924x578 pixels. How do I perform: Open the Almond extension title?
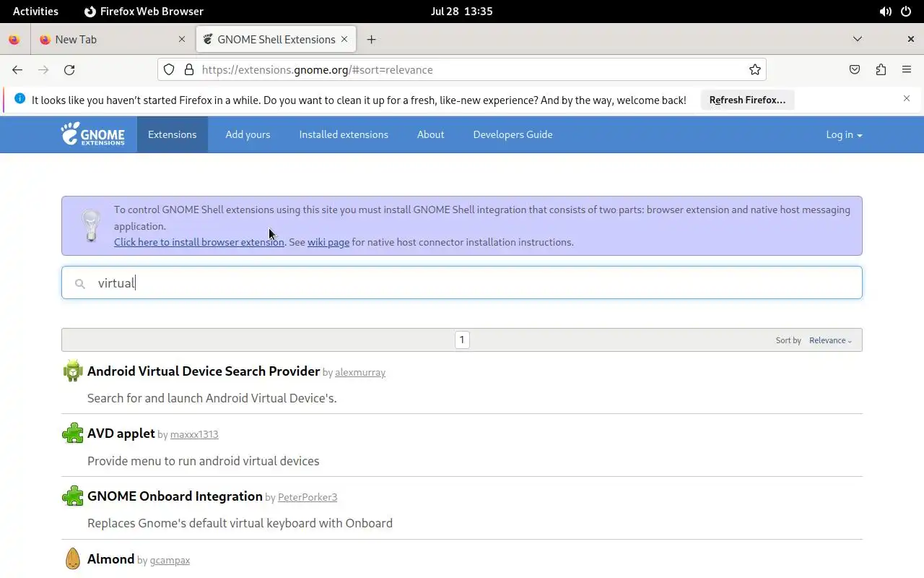click(111, 559)
